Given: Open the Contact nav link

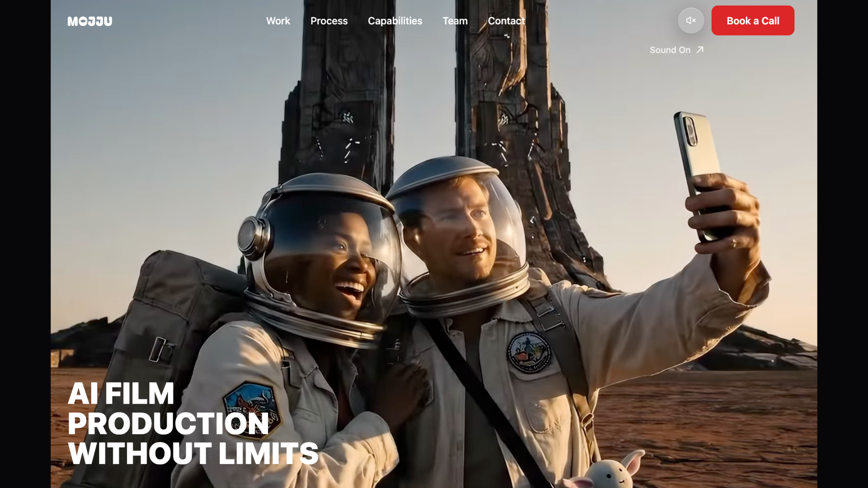Looking at the screenshot, I should coord(506,21).
